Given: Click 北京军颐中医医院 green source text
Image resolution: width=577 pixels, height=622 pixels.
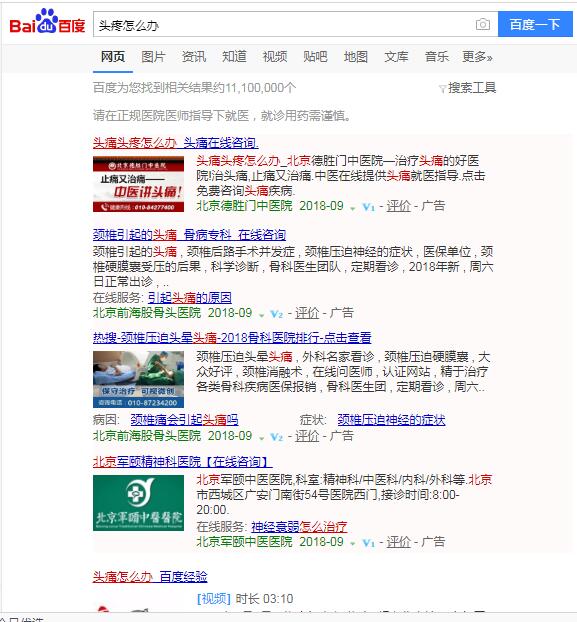Looking at the screenshot, I should pyautogui.click(x=244, y=542).
